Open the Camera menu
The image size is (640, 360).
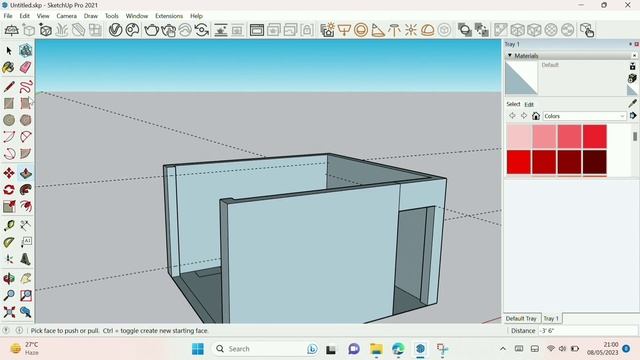(x=67, y=16)
